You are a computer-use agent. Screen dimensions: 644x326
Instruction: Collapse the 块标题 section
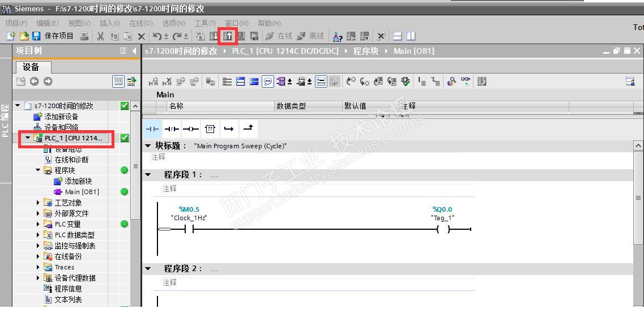coord(148,146)
